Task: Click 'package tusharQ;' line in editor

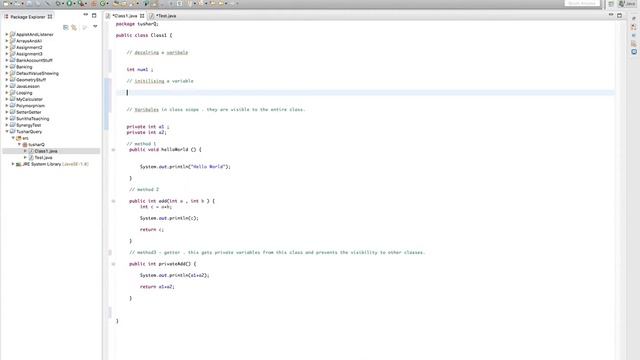Action: (x=137, y=24)
